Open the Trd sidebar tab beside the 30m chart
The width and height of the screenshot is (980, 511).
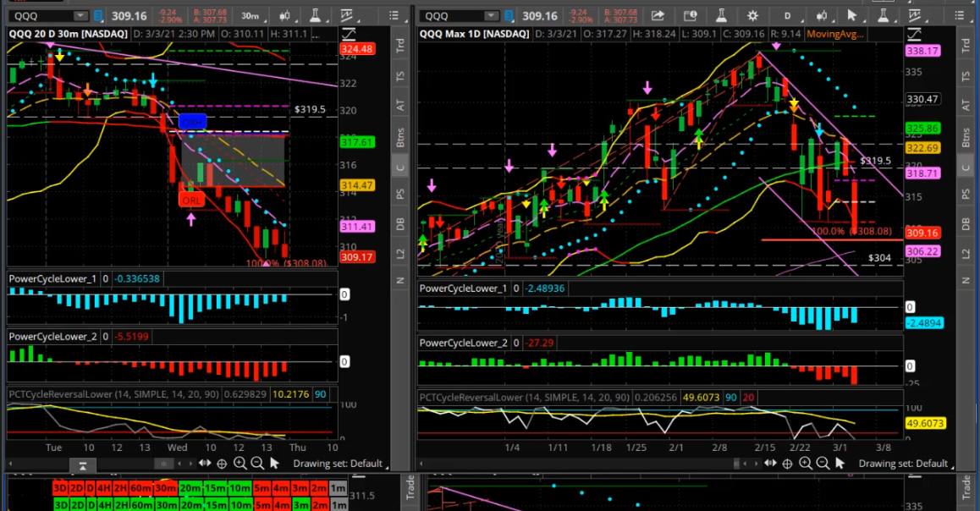[400, 45]
